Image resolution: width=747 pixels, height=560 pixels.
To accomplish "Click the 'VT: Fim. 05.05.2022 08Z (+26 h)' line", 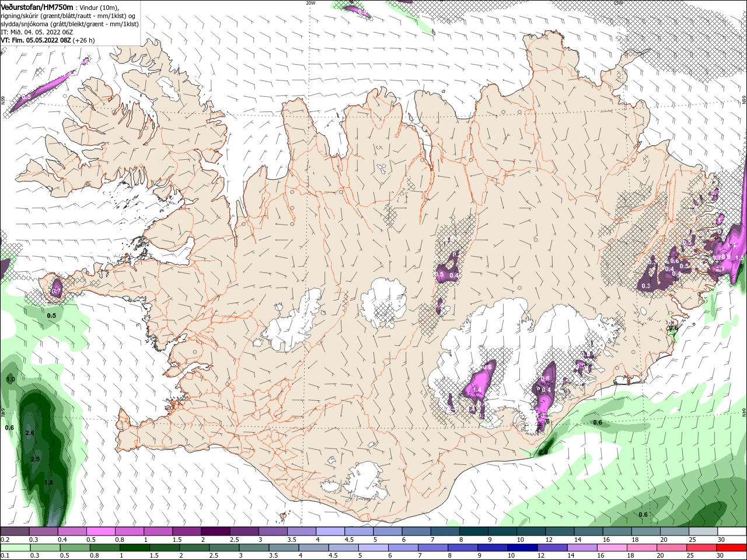I will coord(48,40).
